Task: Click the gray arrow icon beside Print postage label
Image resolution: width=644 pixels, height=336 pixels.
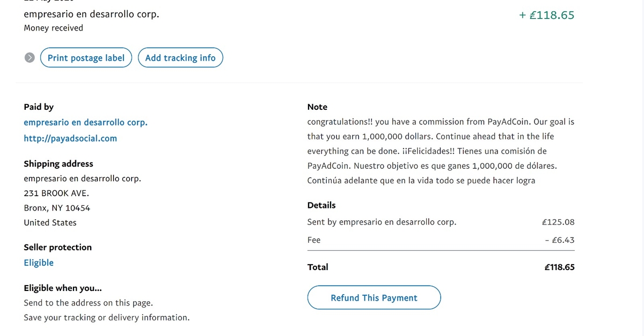Action: (30, 58)
